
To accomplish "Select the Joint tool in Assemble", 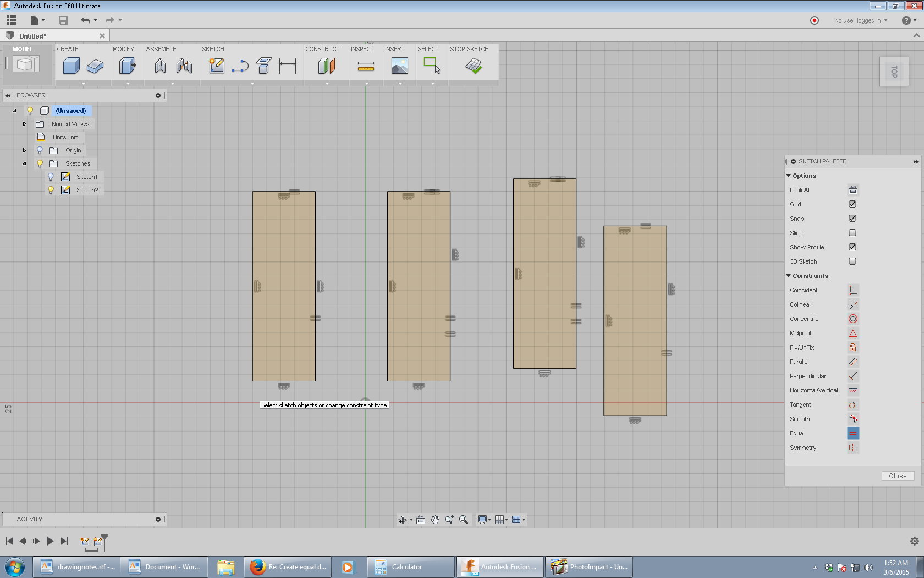I will pyautogui.click(x=184, y=66).
